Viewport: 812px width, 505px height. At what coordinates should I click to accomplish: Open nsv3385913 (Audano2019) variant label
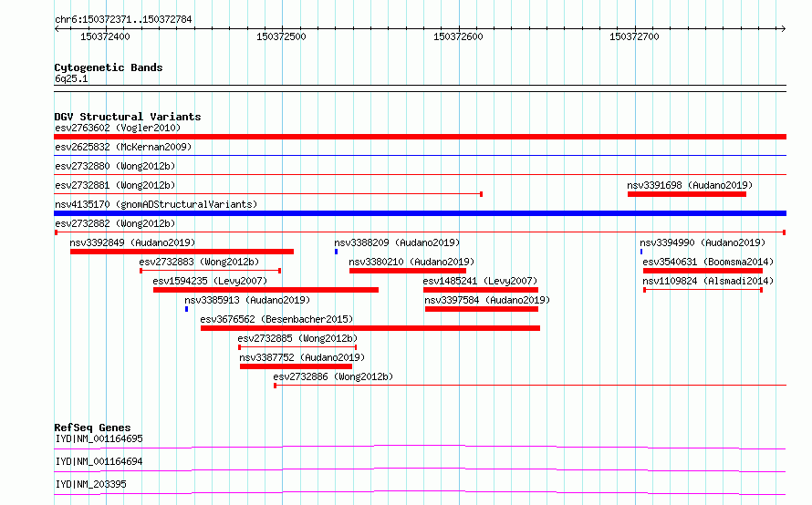247,300
